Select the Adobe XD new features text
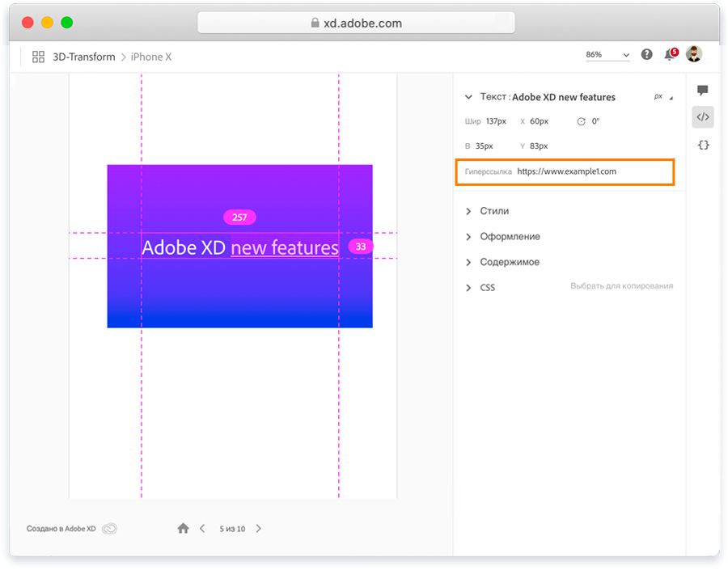The image size is (728, 570). [239, 247]
